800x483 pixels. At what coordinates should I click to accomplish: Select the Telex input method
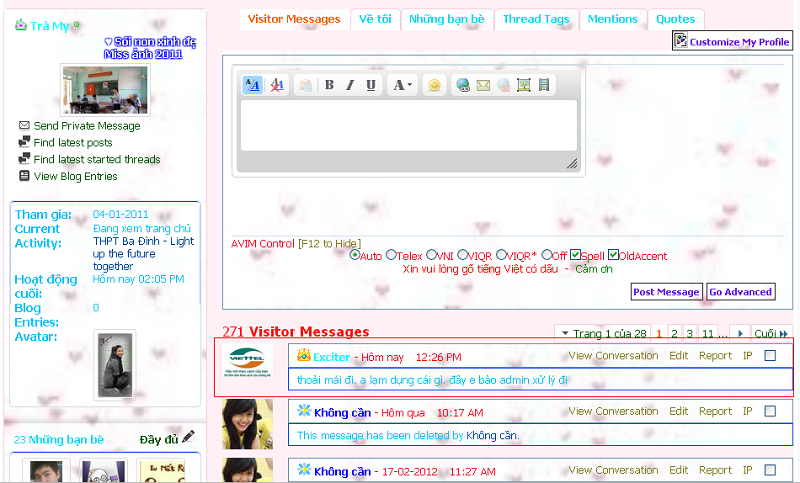[x=391, y=255]
